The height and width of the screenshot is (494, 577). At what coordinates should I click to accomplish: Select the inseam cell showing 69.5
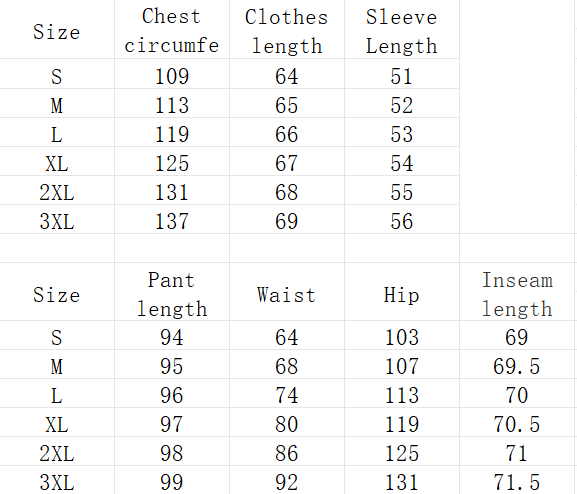click(x=517, y=364)
